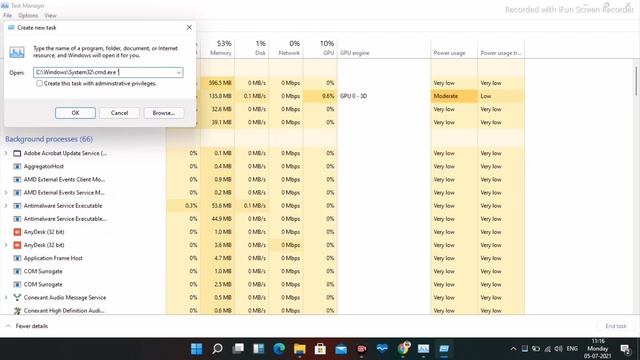This screenshot has height=360, width=640.
Task: Expand the Adobe Acrobat Update Service row
Action: (6, 153)
